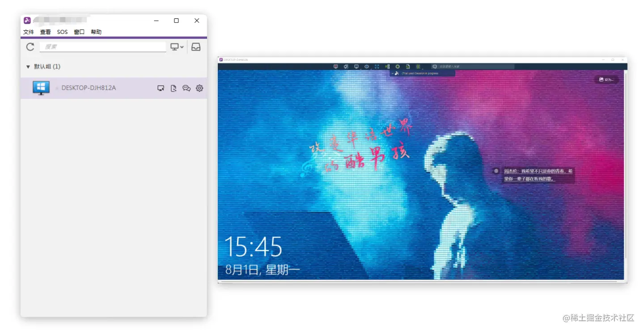This screenshot has height=332, width=644.
Task: Click the 周杰伦 quote text on the lock screen
Action: (x=538, y=175)
